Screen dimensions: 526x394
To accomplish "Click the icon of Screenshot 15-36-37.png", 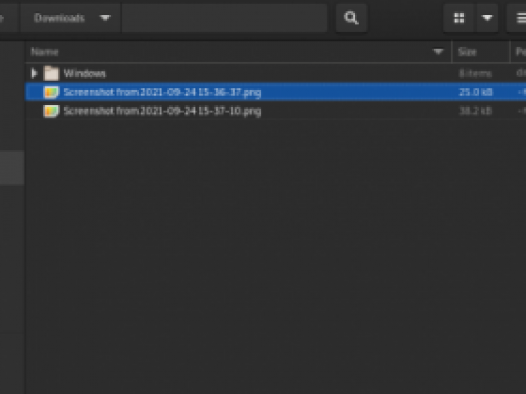I will [x=51, y=92].
